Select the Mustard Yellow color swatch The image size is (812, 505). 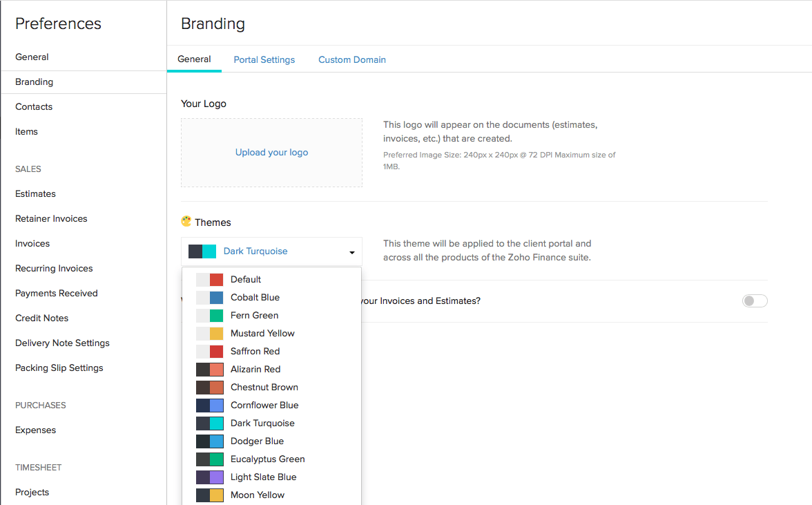[x=209, y=333]
